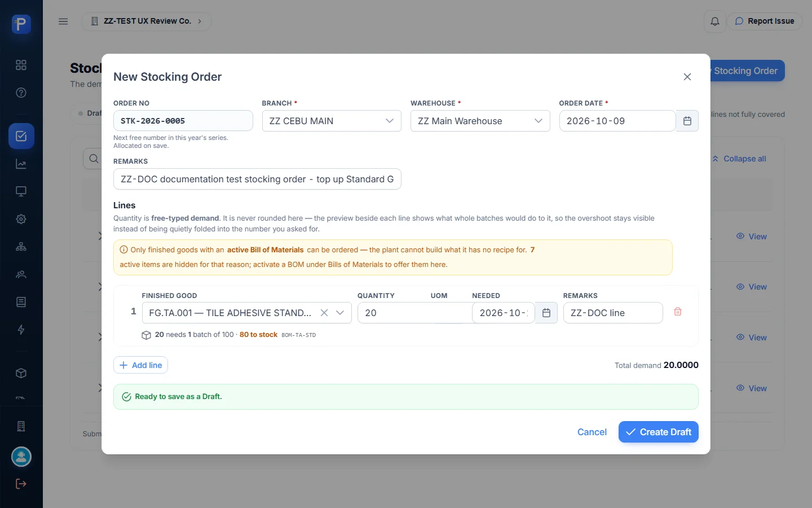Screen dimensions: 812x508
Task: Click Collapse all behind the dialog
Action: coord(739,159)
